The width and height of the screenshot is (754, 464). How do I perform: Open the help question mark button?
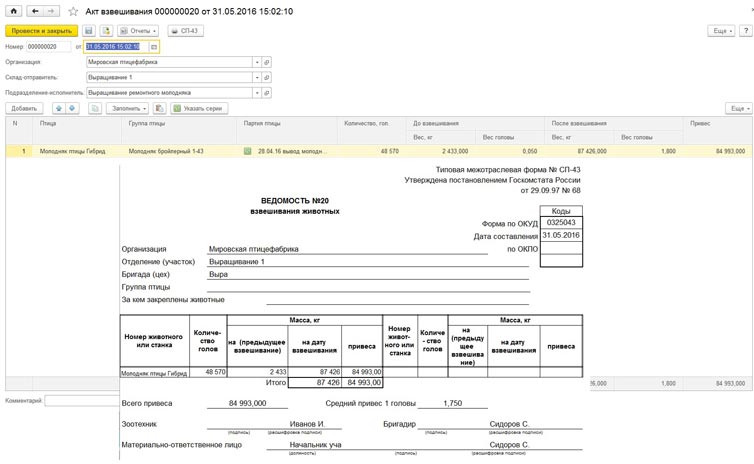pos(745,31)
